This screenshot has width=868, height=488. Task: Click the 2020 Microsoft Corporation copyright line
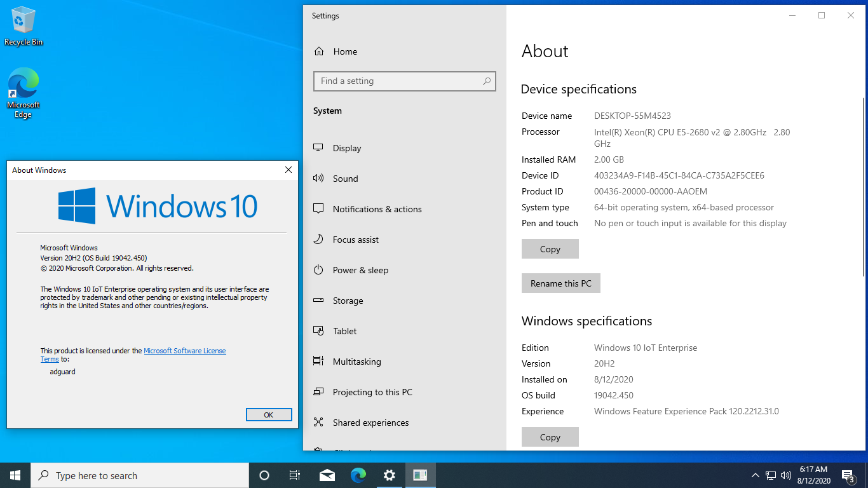[x=117, y=268]
